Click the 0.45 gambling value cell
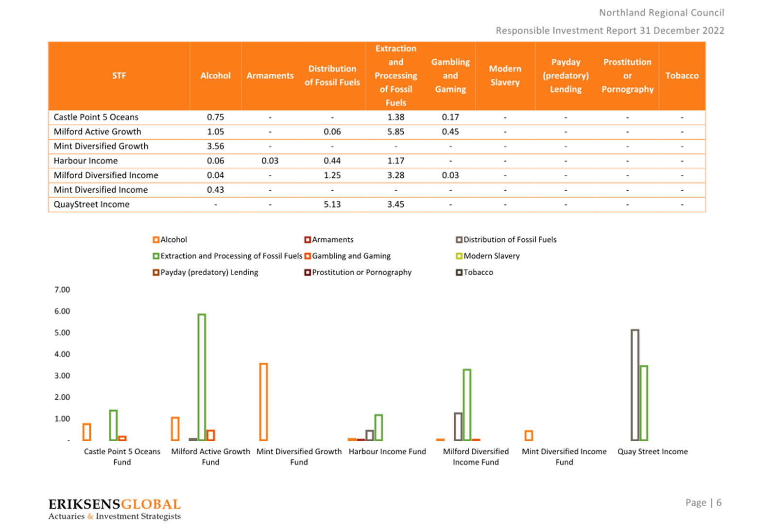The width and height of the screenshot is (772, 532). click(x=450, y=132)
